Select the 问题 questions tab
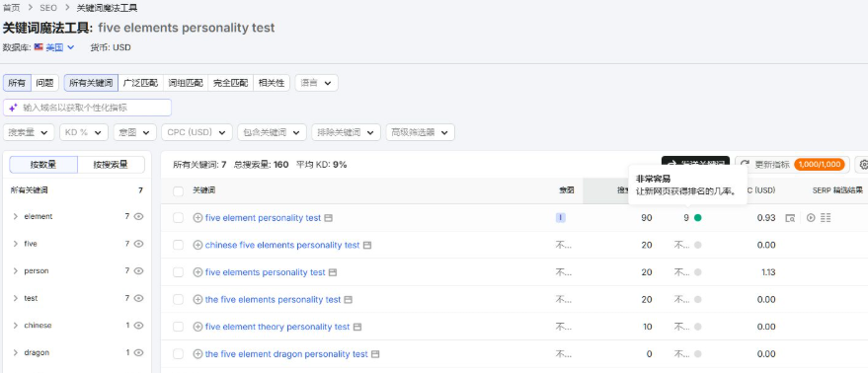 44,83
